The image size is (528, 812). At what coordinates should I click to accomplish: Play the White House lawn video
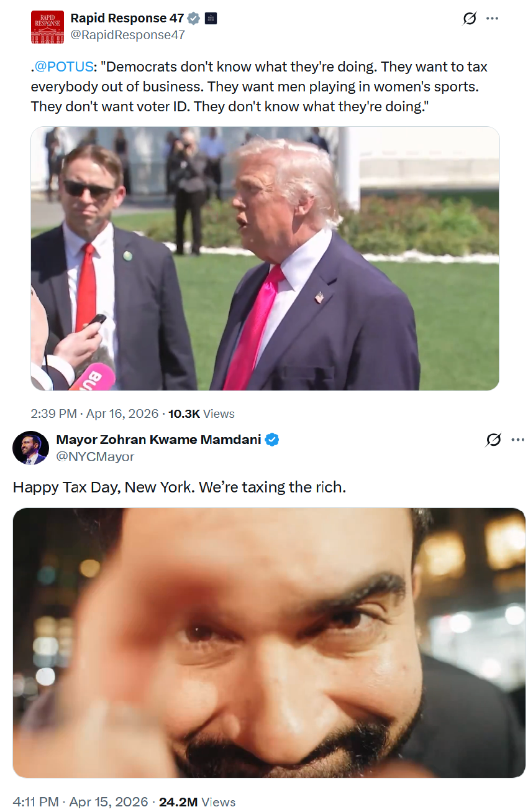click(x=265, y=259)
